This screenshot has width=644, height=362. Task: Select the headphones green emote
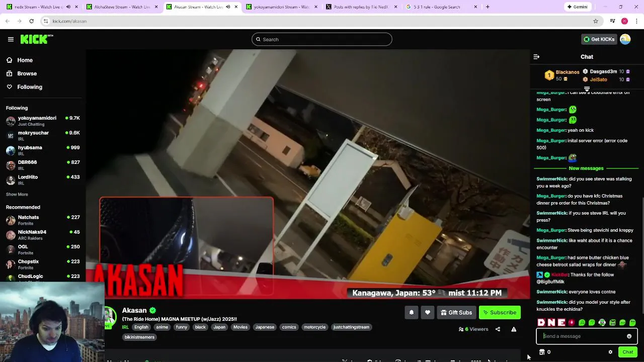[x=602, y=323]
